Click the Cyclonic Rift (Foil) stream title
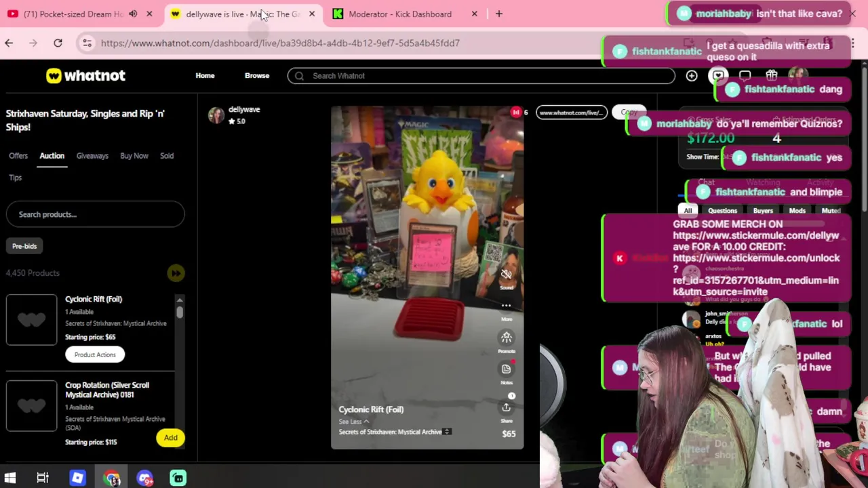Viewport: 868px width, 488px height. pyautogui.click(x=371, y=409)
